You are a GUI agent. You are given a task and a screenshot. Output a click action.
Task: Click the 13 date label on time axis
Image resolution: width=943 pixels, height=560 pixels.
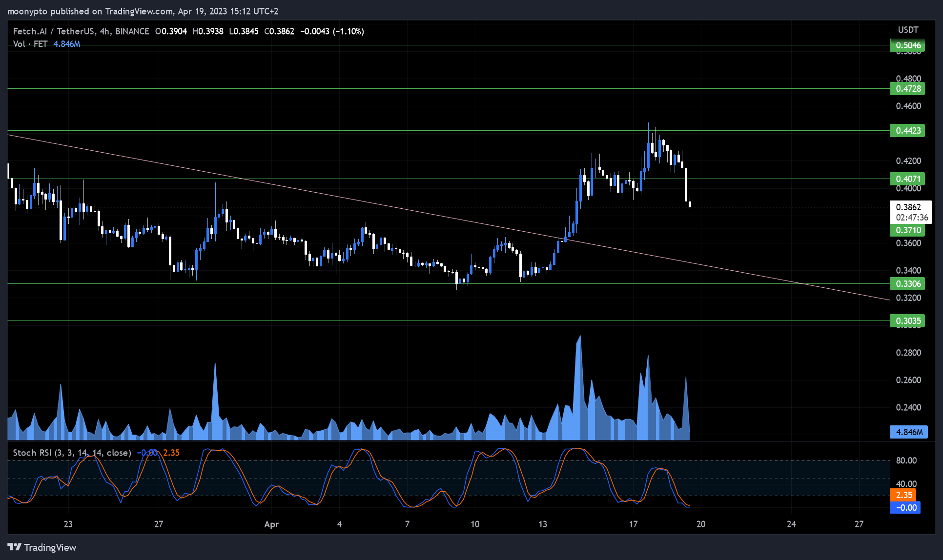[x=543, y=524]
